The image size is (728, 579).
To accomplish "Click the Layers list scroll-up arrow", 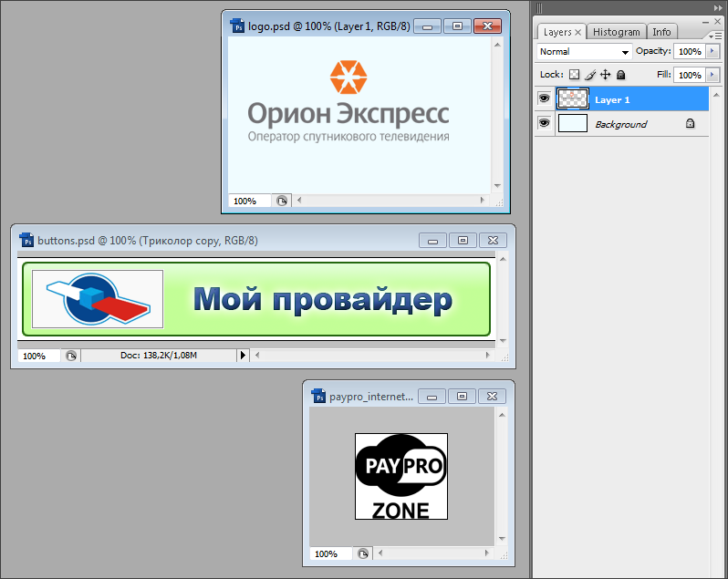I will (x=716, y=95).
